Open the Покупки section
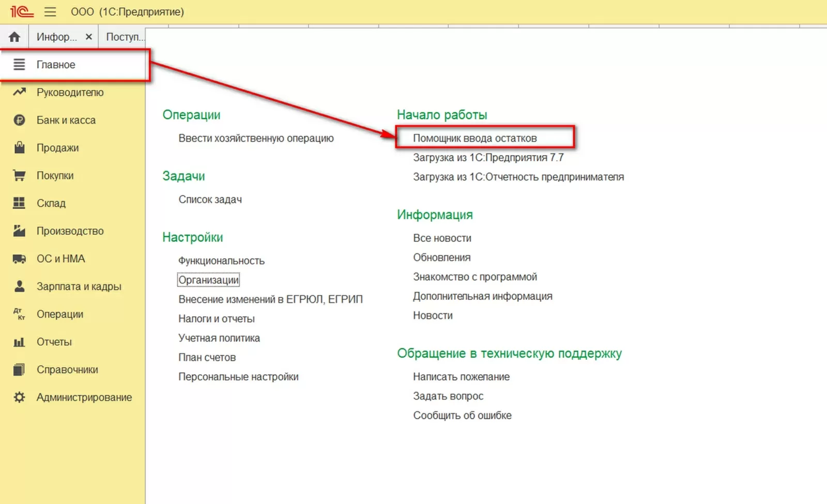827x504 pixels. pos(55,176)
